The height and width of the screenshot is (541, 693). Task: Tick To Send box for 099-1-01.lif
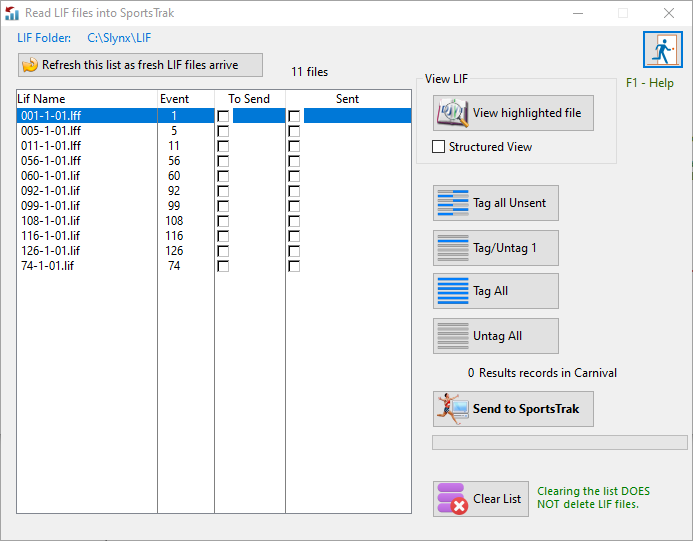pyautogui.click(x=223, y=206)
